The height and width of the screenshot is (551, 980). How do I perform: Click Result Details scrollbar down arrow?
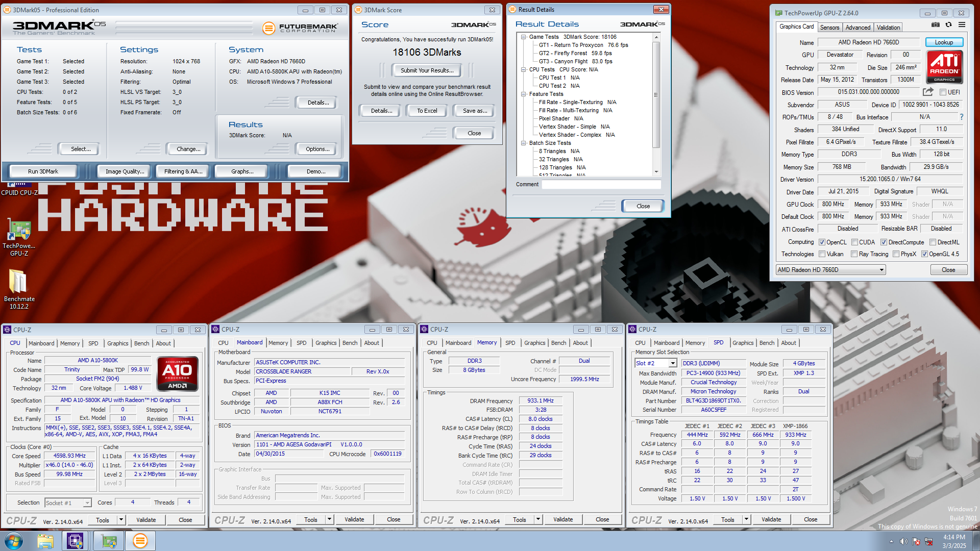pyautogui.click(x=656, y=172)
